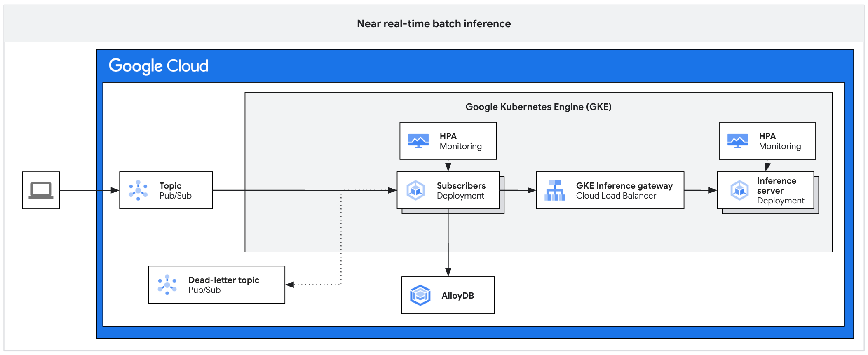Select the Topic Pub/Sub icon
This screenshot has height=355, width=868.
pos(138,190)
